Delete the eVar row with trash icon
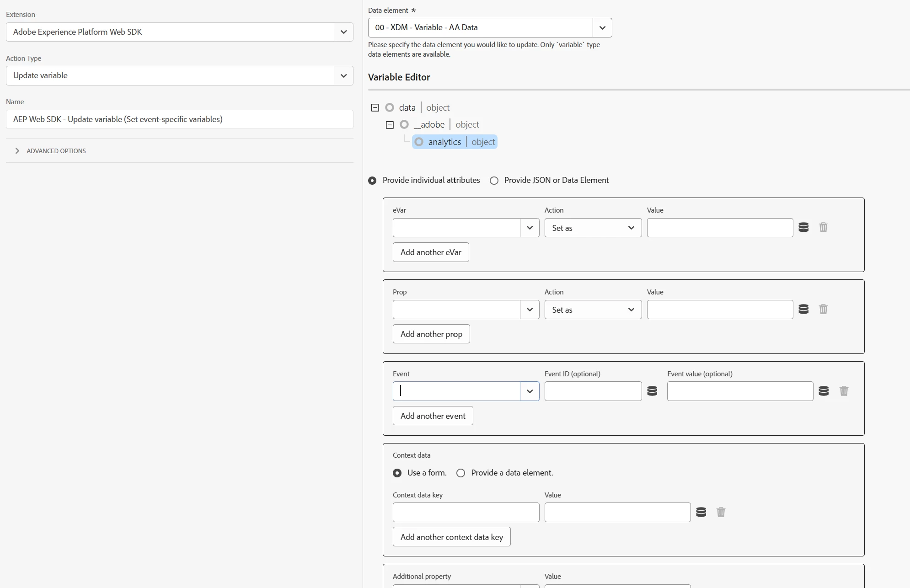The height and width of the screenshot is (588, 910). (823, 227)
